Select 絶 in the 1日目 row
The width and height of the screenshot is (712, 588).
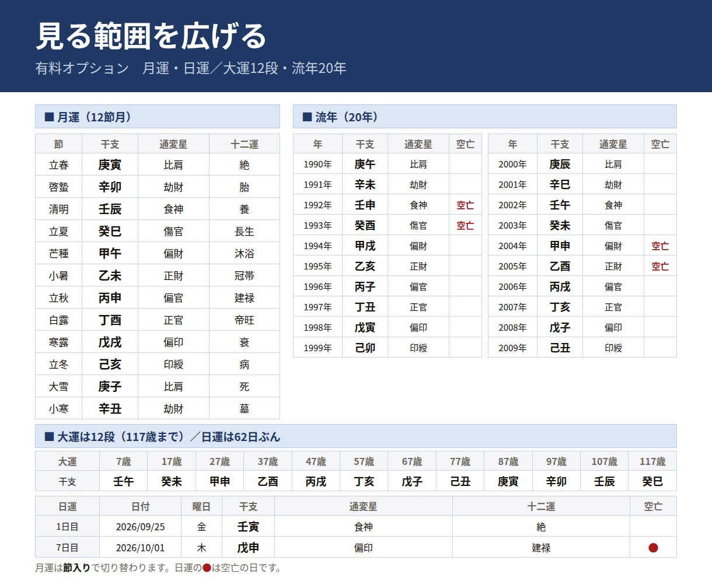pyautogui.click(x=541, y=527)
